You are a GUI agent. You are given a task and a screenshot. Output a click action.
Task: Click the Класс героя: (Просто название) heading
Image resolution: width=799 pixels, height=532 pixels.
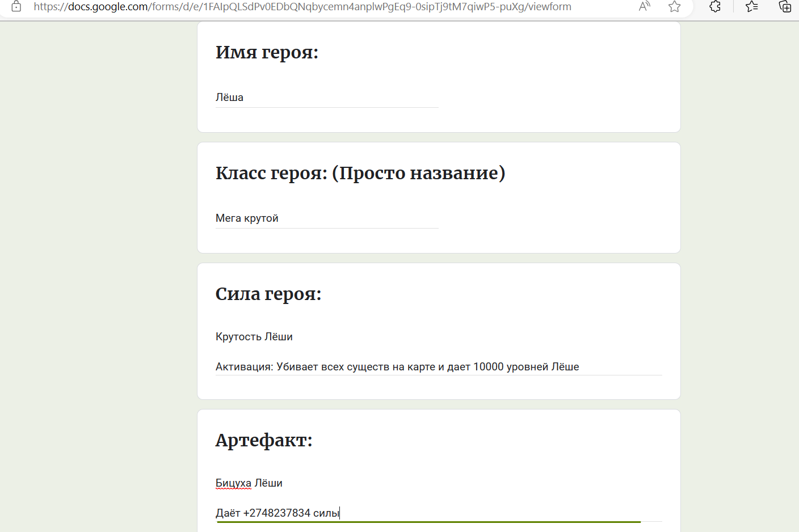360,173
